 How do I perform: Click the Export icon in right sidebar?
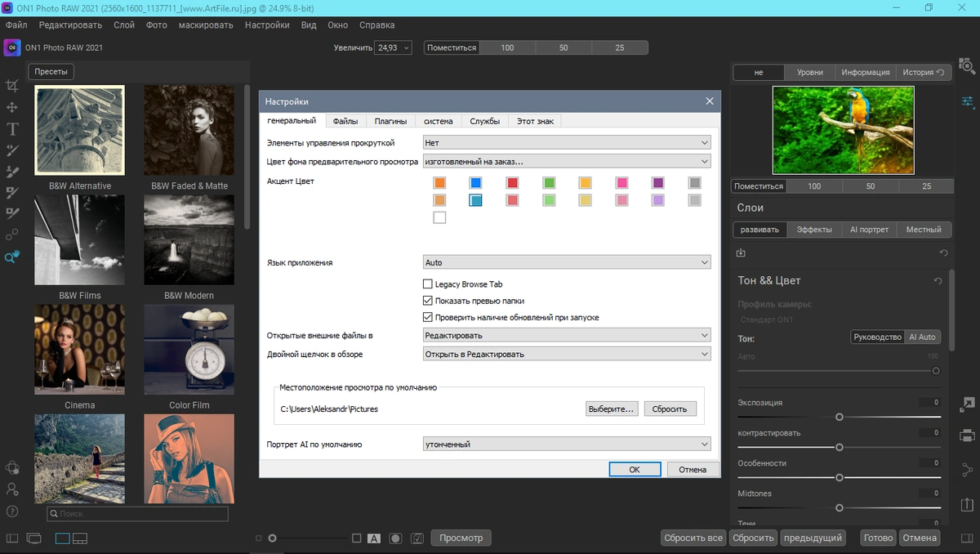pyautogui.click(x=968, y=506)
